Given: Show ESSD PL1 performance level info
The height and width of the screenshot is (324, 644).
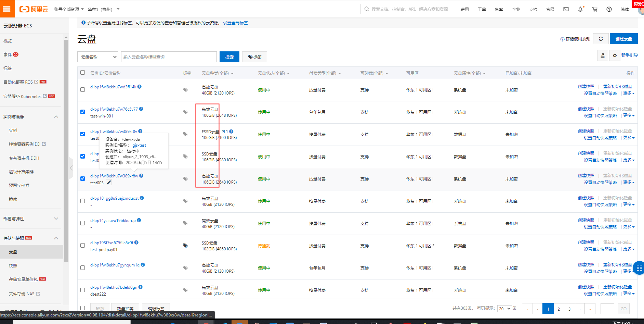Looking at the screenshot, I should [231, 132].
